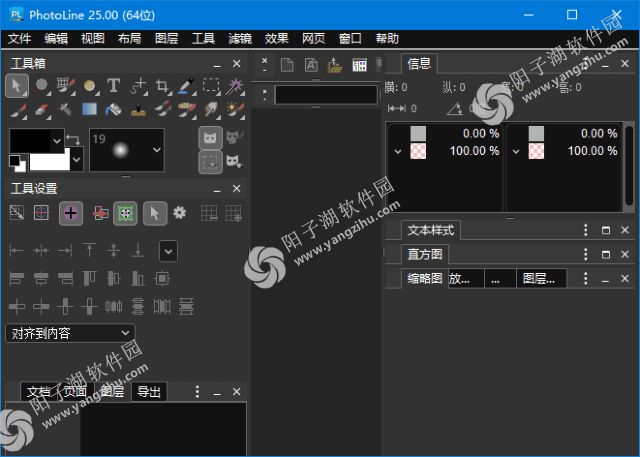Open the 滤镜 menu
The image size is (640, 457).
pyautogui.click(x=240, y=38)
